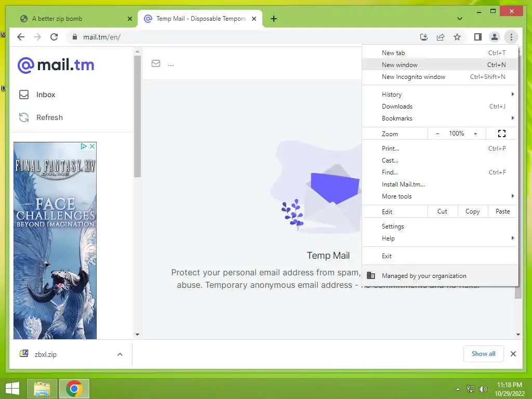The width and height of the screenshot is (532, 399).
Task: Enter fullscreen with the zoom row icon
Action: click(x=502, y=134)
